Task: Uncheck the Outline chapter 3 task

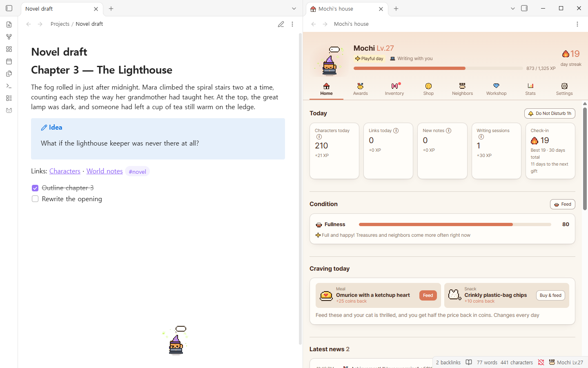Action: [x=35, y=188]
